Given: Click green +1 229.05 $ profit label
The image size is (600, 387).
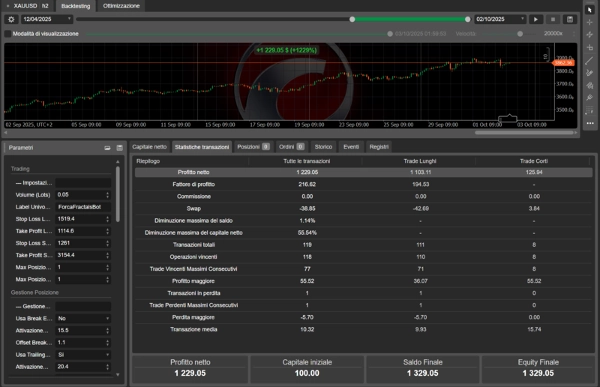Looking at the screenshot, I should (x=287, y=50).
